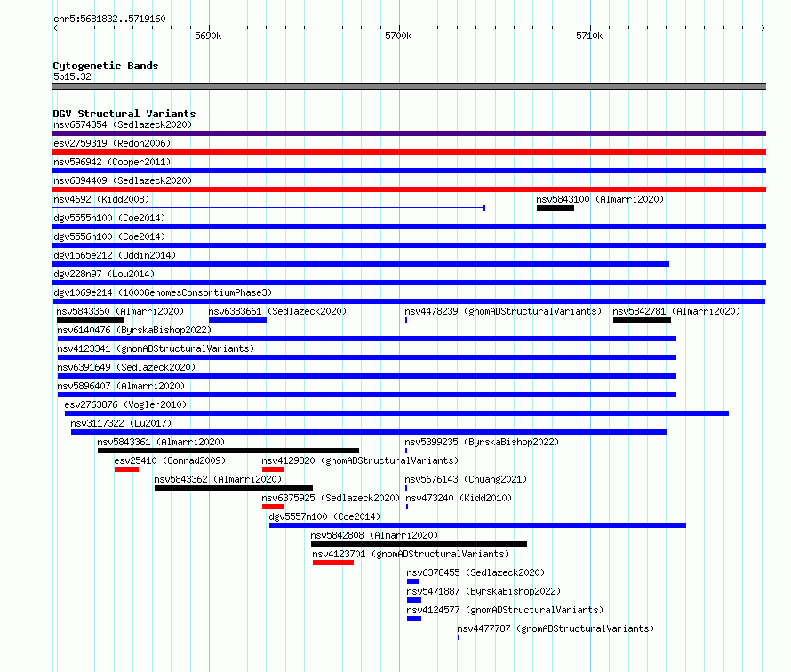Select the nsv4129320 (gnomADStructuralVariants) label

pos(360,460)
